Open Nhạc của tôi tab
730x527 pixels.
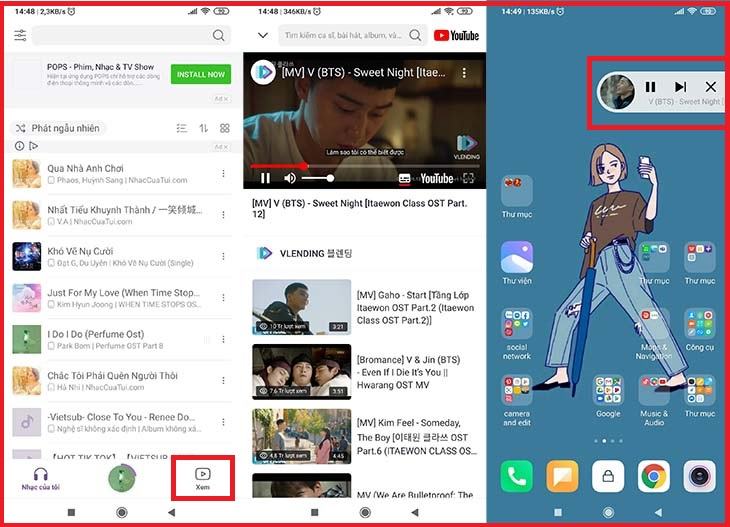[x=41, y=479]
